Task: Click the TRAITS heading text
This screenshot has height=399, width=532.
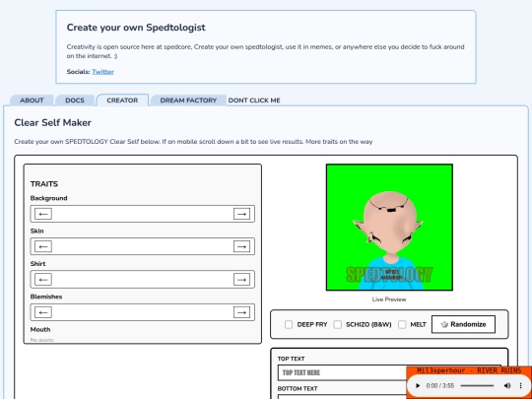Action: (x=44, y=184)
